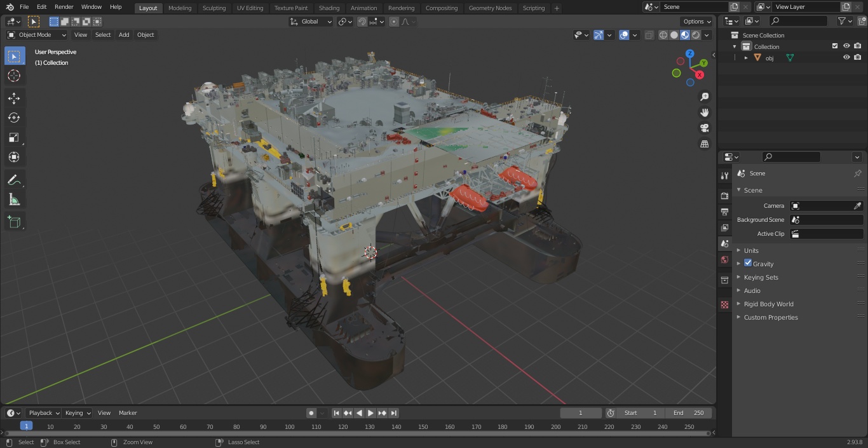Image resolution: width=868 pixels, height=448 pixels.
Task: Toggle camera view icon in viewport
Action: [x=704, y=128]
